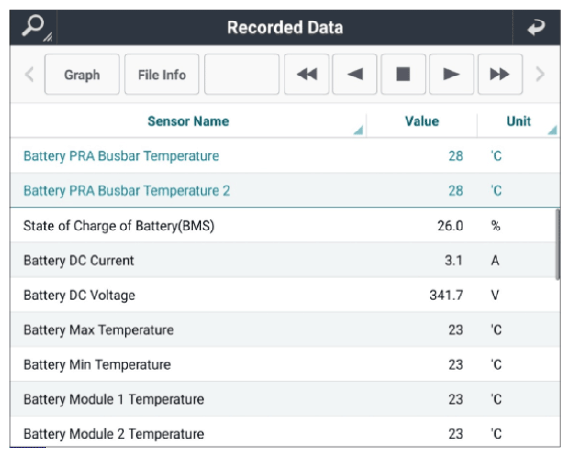Click the back return arrow icon
Viewport: 570px width, 457px height.
(x=537, y=28)
